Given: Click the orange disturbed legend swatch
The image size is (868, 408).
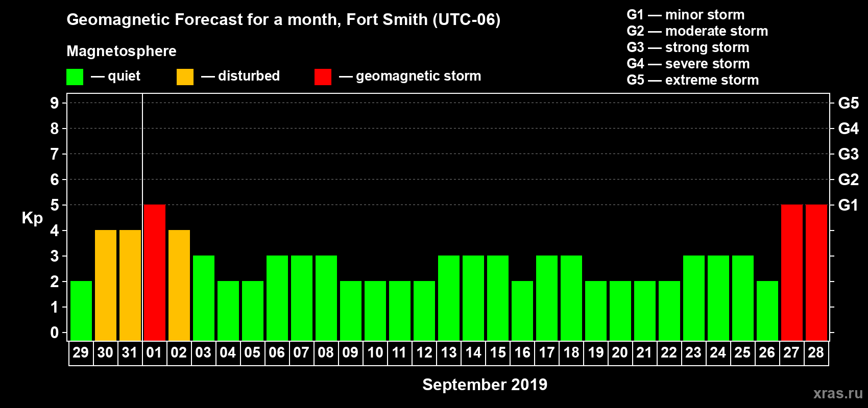Looking at the screenshot, I should coord(185,77).
